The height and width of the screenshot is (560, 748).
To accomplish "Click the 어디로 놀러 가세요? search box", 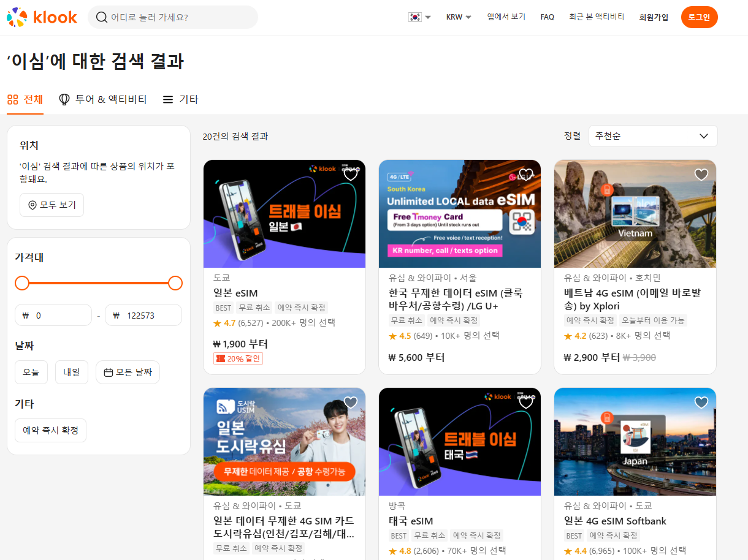I will [173, 17].
